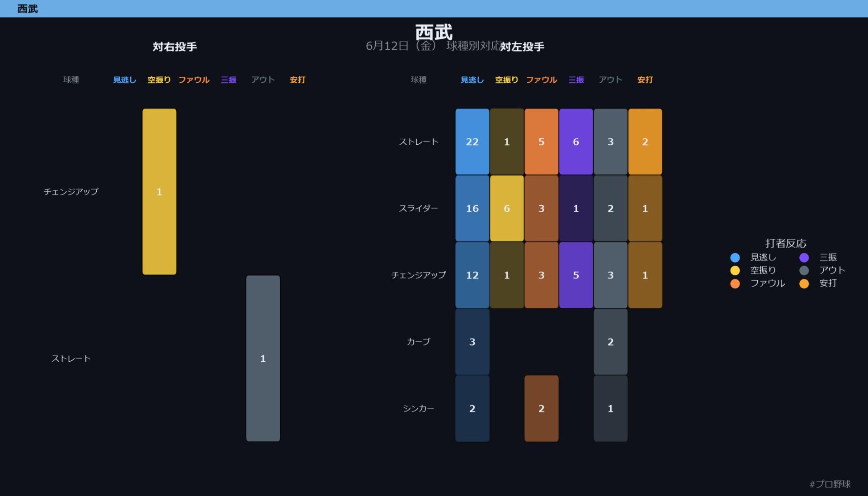Click アウト column header in 対右投手 table
This screenshot has width=868, height=496.
(263, 80)
